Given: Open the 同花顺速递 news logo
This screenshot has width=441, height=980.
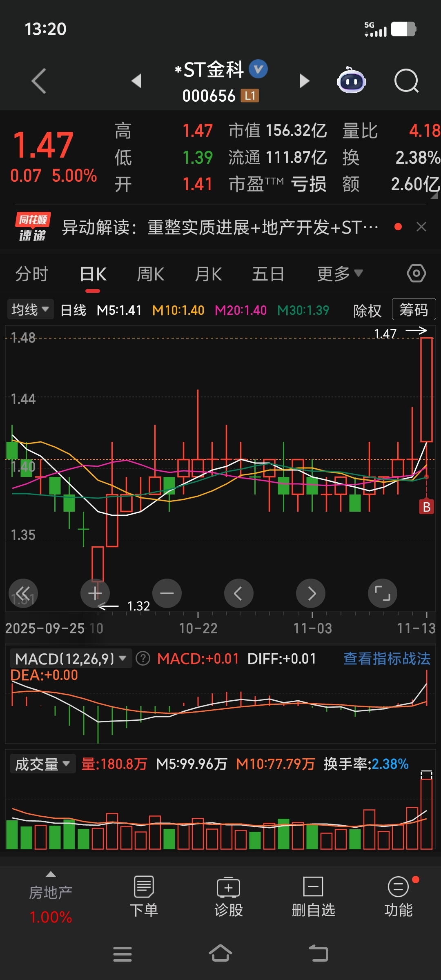Looking at the screenshot, I should pyautogui.click(x=33, y=227).
